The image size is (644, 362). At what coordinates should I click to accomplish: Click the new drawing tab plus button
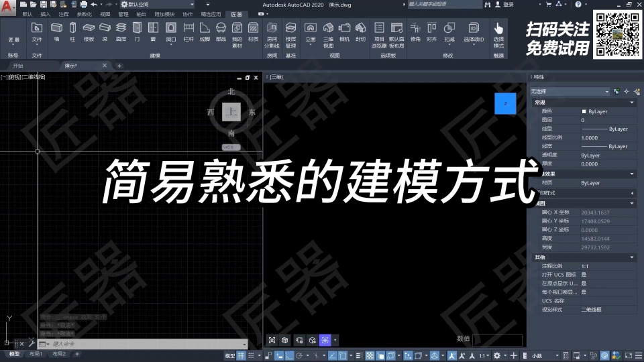(x=119, y=66)
